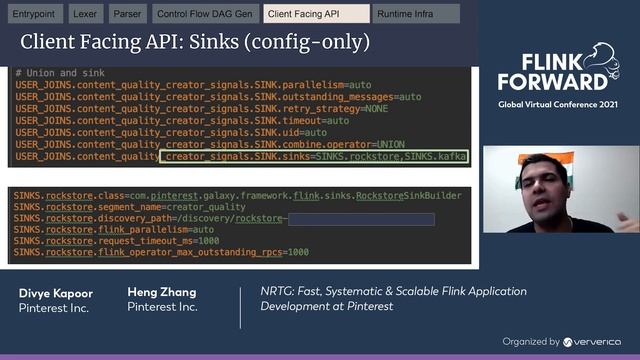This screenshot has width=640, height=360.
Task: Open the Lexer tab
Action: [86, 14]
